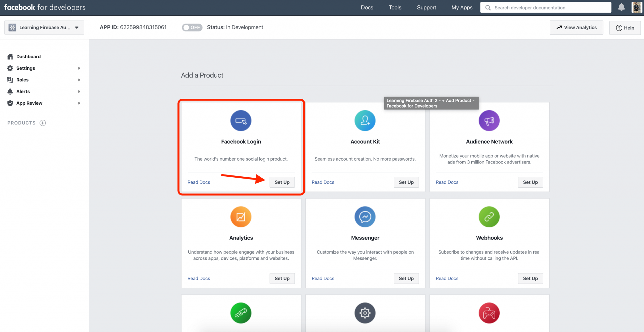Open the My Apps menu
This screenshot has width=644, height=332.
[x=462, y=8]
